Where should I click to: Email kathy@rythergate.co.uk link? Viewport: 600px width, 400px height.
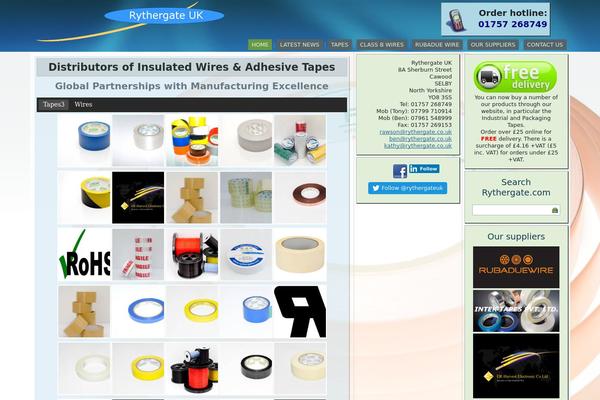[418, 146]
